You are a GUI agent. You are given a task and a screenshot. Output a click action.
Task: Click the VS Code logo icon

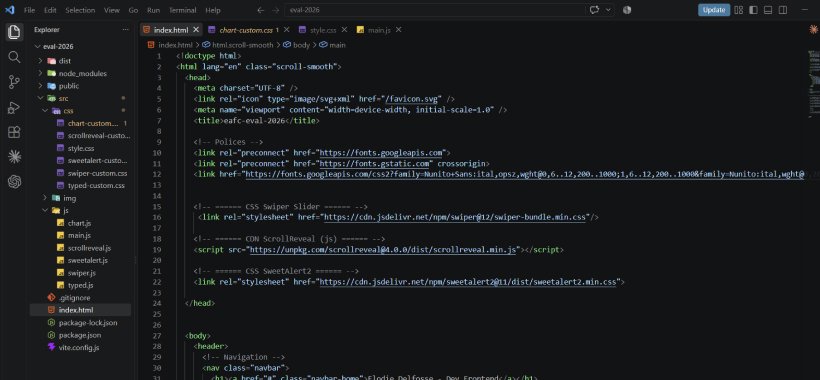10,10
